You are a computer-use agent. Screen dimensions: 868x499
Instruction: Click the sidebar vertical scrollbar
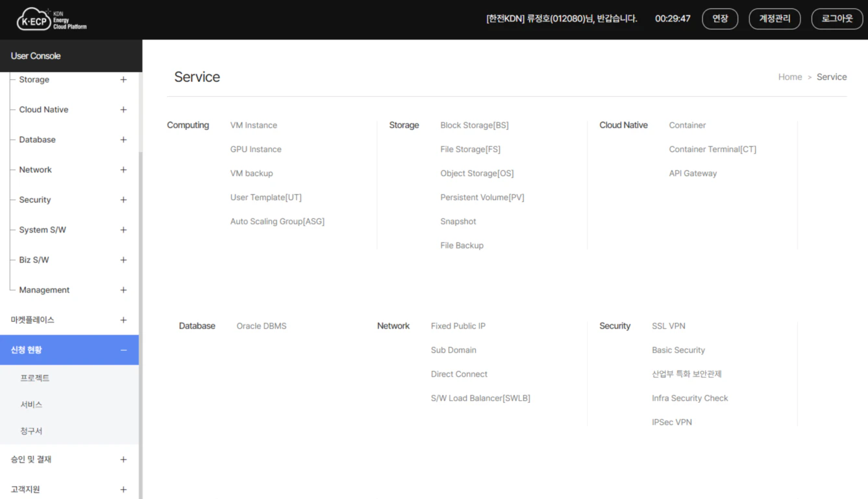[140, 325]
